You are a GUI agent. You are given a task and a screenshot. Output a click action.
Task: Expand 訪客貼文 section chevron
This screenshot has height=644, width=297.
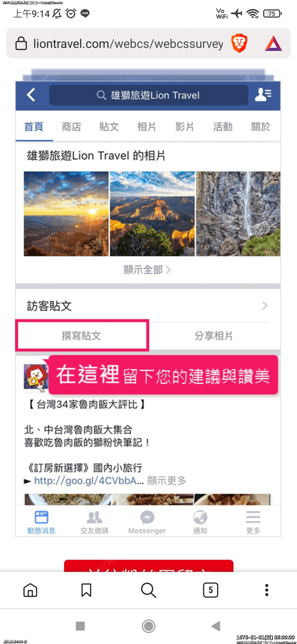265,305
